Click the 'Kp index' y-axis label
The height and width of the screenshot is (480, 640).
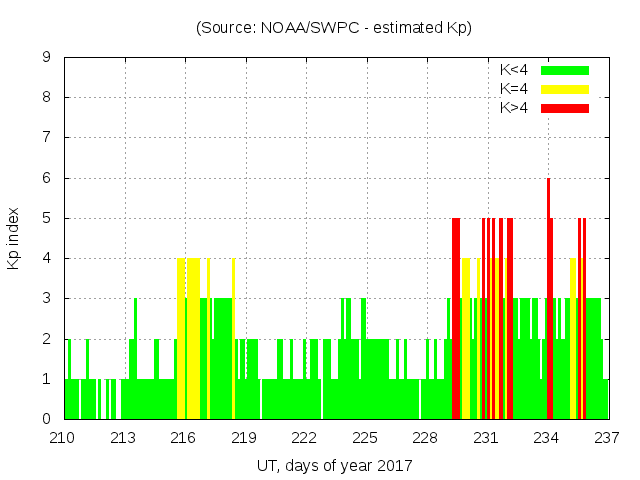14,238
